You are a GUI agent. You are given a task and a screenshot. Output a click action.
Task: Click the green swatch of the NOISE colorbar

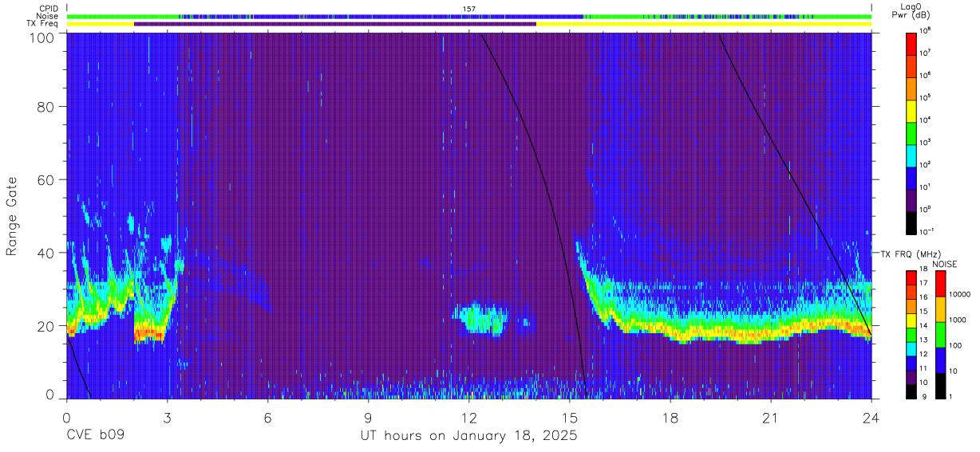tap(941, 335)
